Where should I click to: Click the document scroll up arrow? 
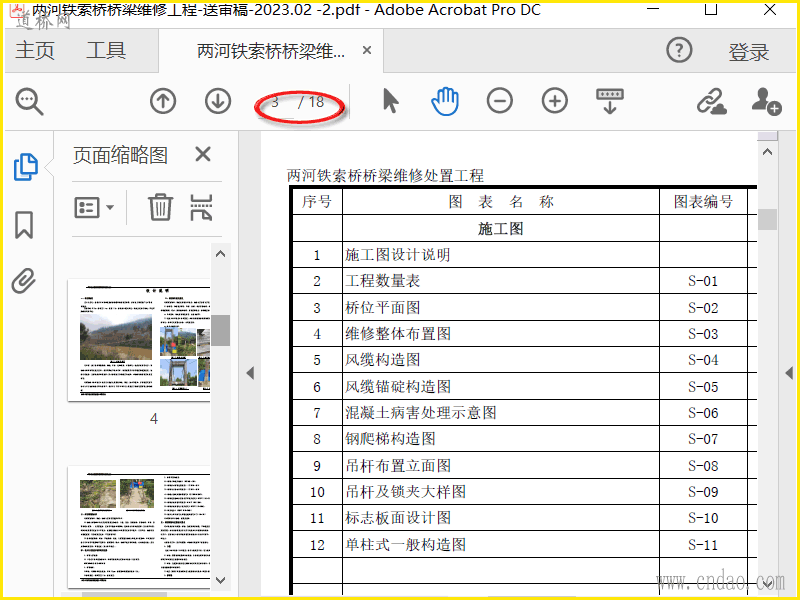(x=767, y=152)
